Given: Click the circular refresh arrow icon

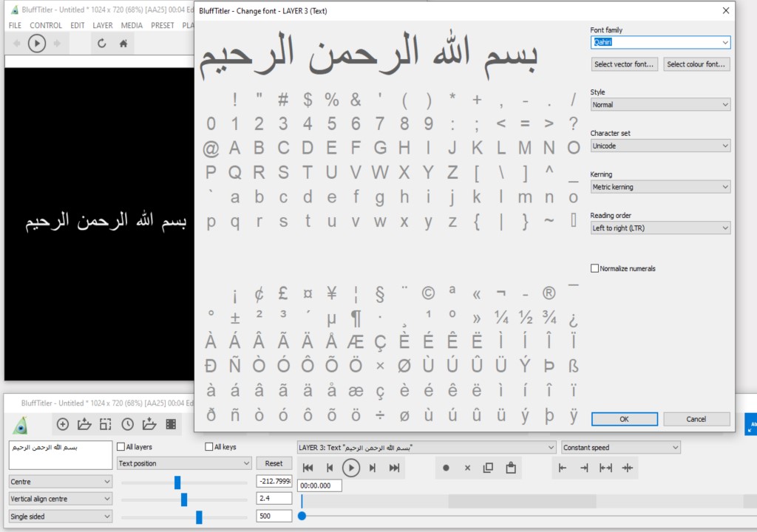Looking at the screenshot, I should (x=101, y=44).
